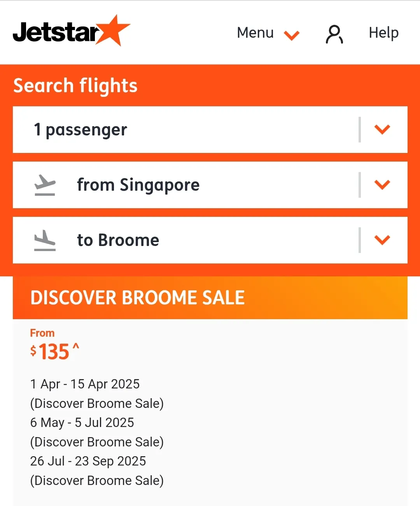Click the departing plane takeoff icon
420x506 pixels.
pyautogui.click(x=45, y=185)
